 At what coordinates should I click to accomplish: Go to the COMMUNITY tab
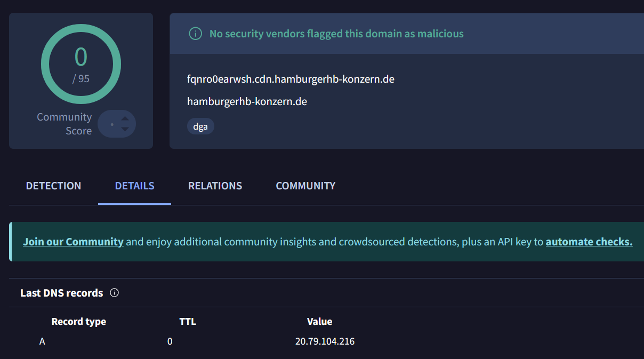tap(305, 186)
